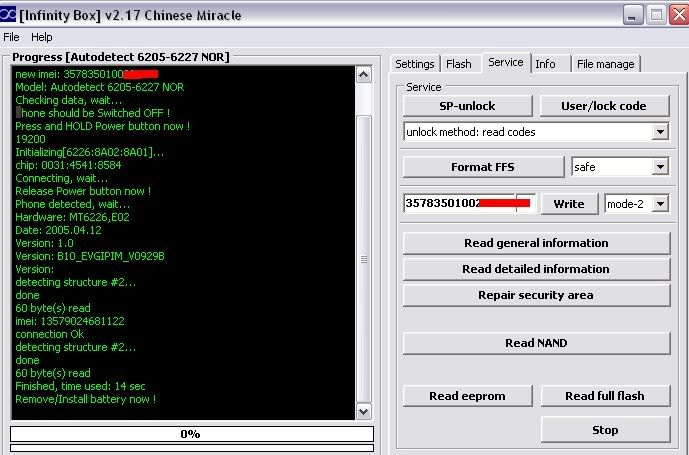Switch to the Settings tab
Screen dimensions: 689x455
point(414,64)
